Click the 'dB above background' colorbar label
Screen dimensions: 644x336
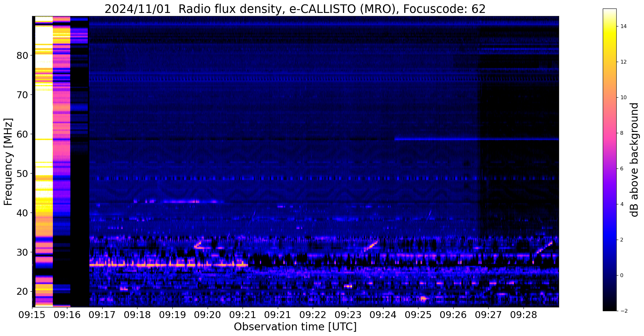[635, 160]
